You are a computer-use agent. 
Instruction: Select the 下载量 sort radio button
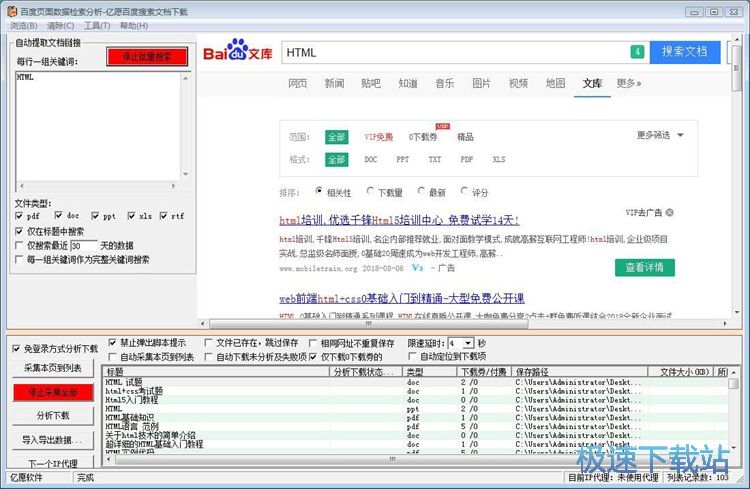coord(370,191)
